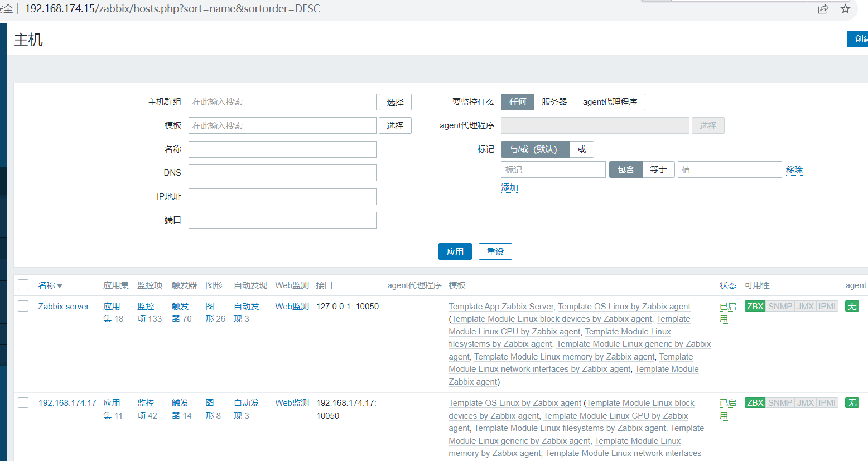Focus the 模板 search field
This screenshot has height=461, width=868.
click(x=282, y=125)
